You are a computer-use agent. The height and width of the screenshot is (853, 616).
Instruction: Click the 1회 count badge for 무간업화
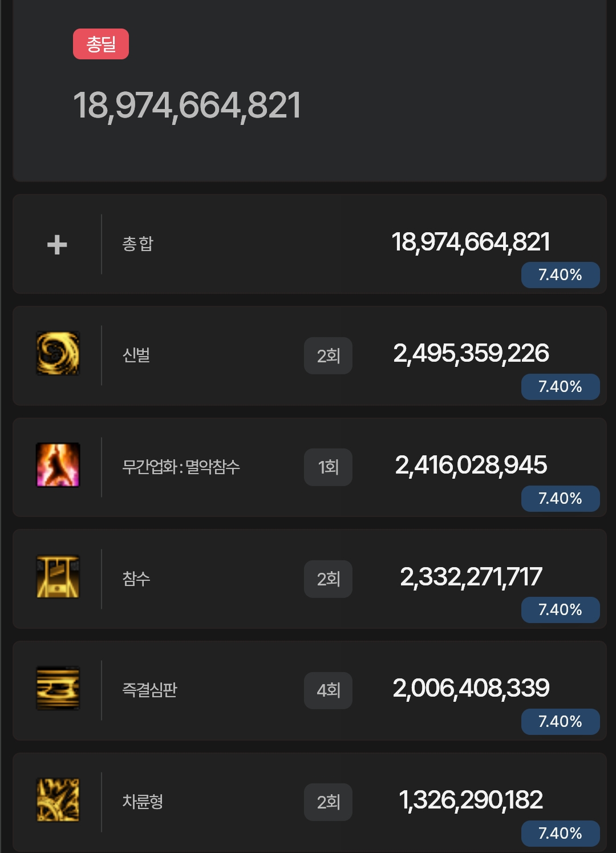pyautogui.click(x=328, y=467)
